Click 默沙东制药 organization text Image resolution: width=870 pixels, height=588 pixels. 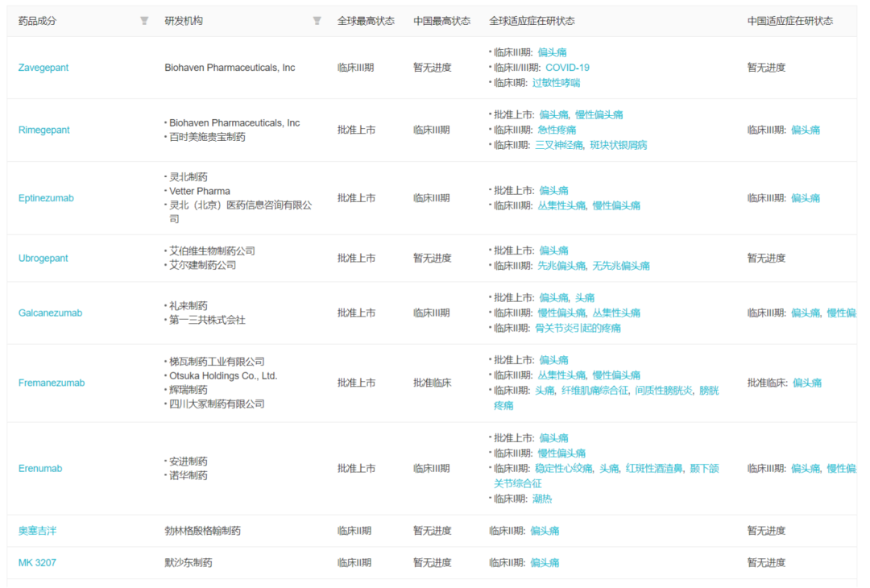(x=188, y=562)
